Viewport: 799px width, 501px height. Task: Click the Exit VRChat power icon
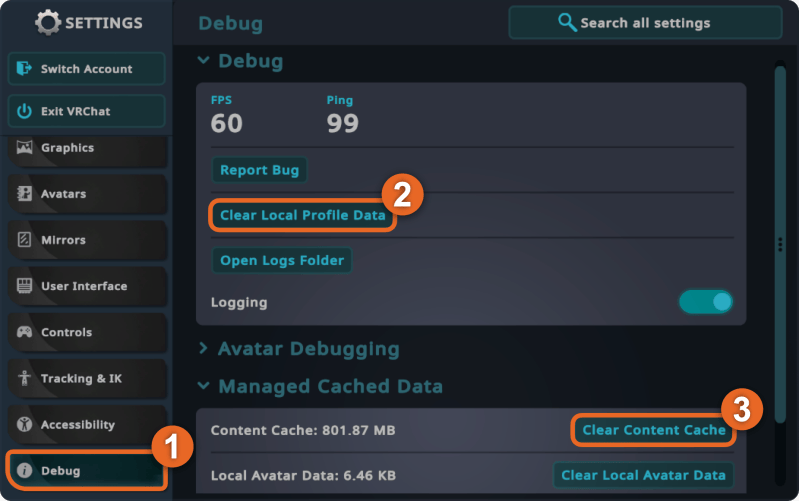[24, 111]
